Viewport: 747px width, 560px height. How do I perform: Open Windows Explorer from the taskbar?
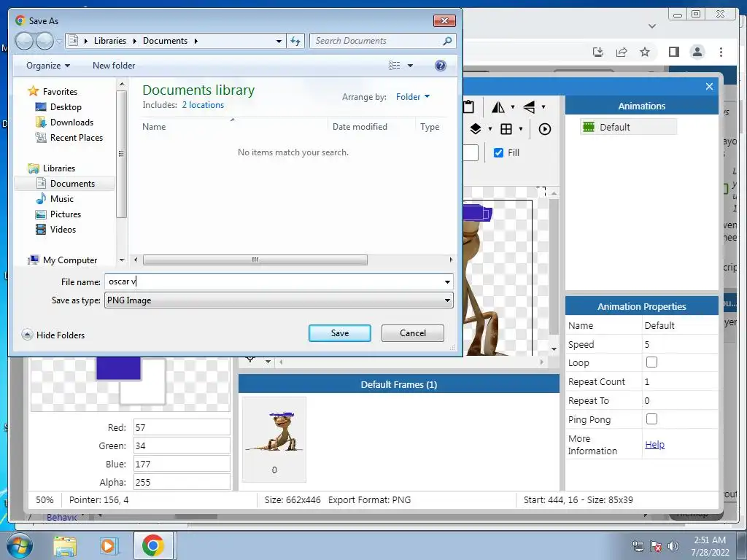click(65, 545)
